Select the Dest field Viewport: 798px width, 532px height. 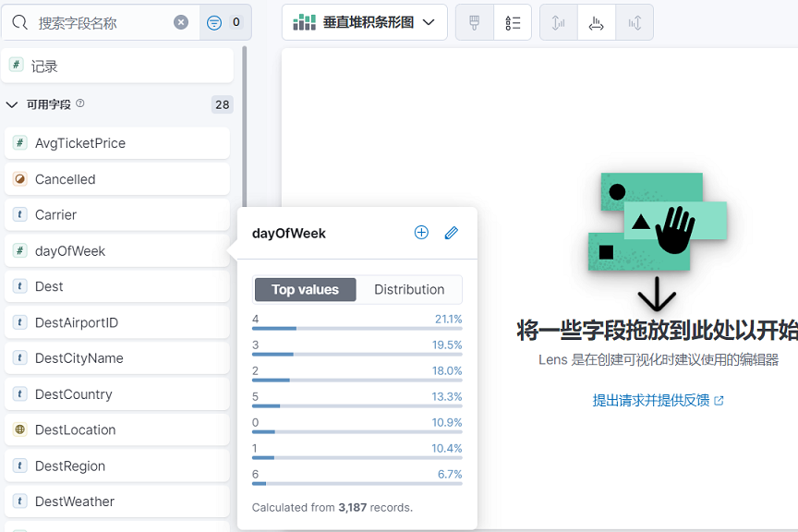pyautogui.click(x=117, y=286)
